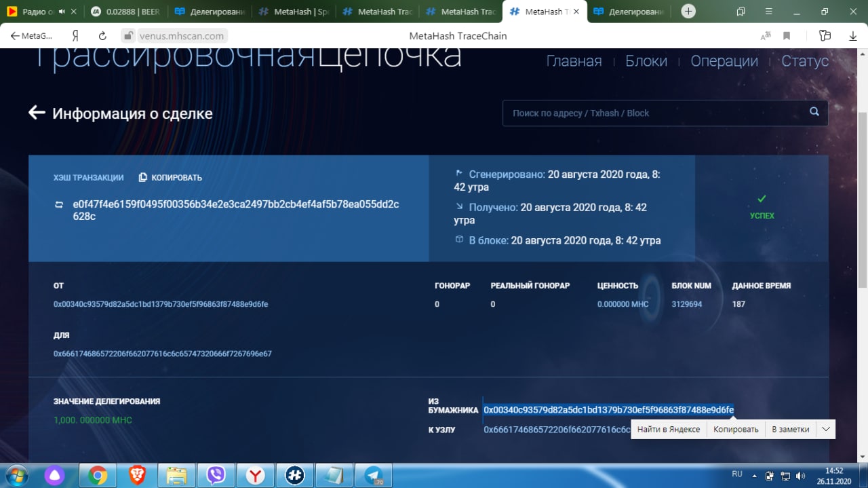
Task: Click the venus.mhscan.com address bar
Action: point(183,36)
